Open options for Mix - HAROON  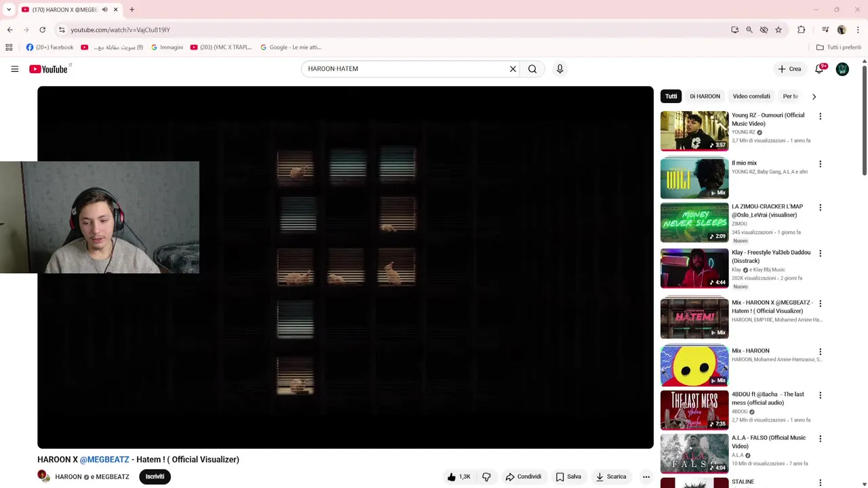tap(820, 352)
